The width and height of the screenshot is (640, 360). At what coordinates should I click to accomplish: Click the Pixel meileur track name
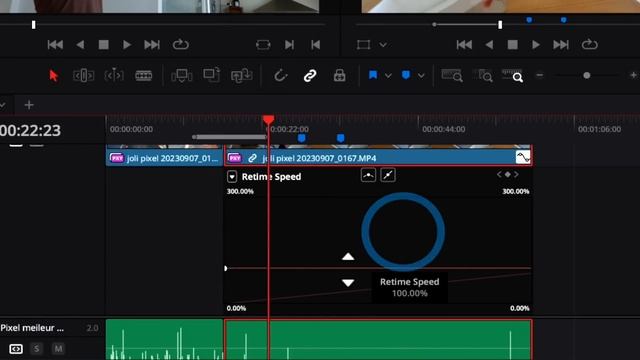(x=32, y=328)
